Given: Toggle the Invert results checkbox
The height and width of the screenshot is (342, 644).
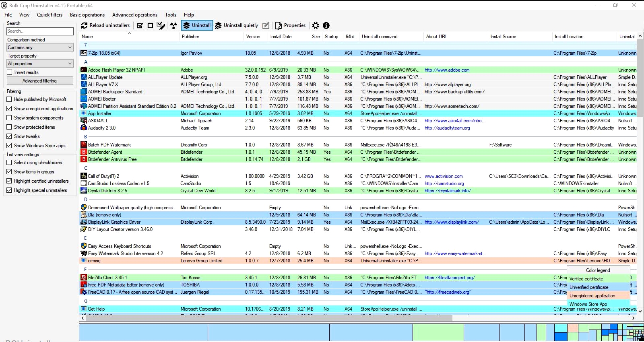Looking at the screenshot, I should pos(10,72).
